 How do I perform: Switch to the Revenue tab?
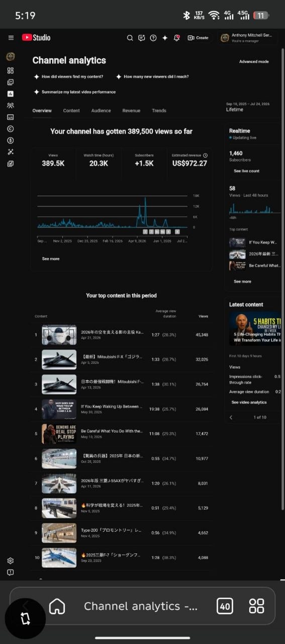pos(131,111)
